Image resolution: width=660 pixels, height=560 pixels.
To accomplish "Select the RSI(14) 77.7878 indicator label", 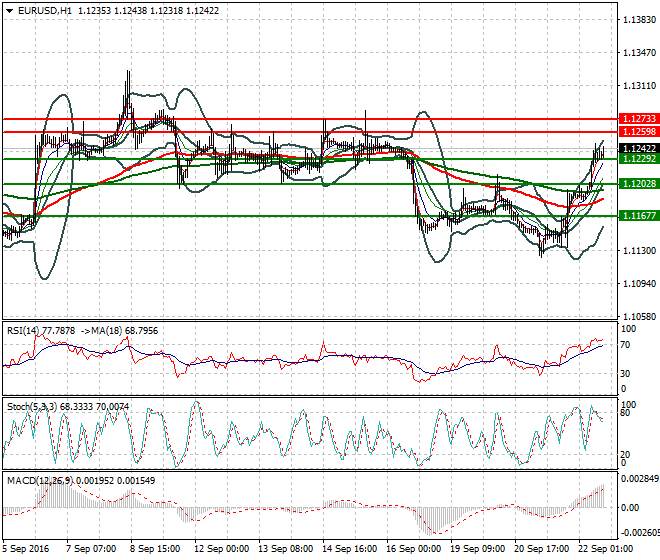I will coord(41,331).
